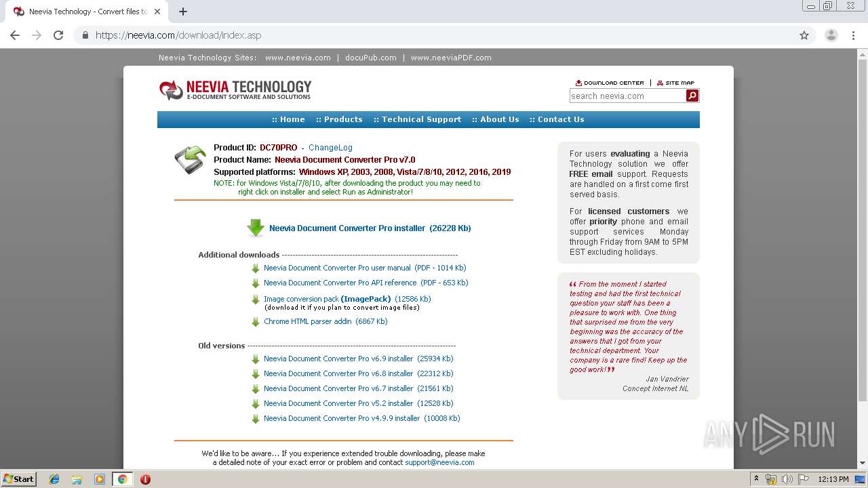This screenshot has width=868, height=488.
Task: Download the v4.9.9 installer link
Action: tap(362, 419)
